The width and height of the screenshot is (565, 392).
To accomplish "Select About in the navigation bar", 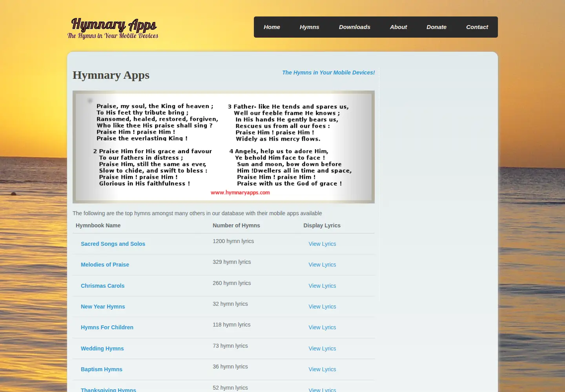I will (398, 27).
